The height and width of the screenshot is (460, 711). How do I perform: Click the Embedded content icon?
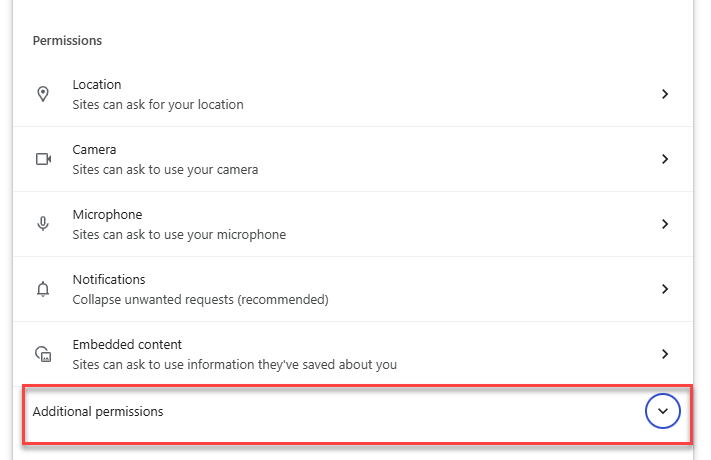click(x=43, y=354)
